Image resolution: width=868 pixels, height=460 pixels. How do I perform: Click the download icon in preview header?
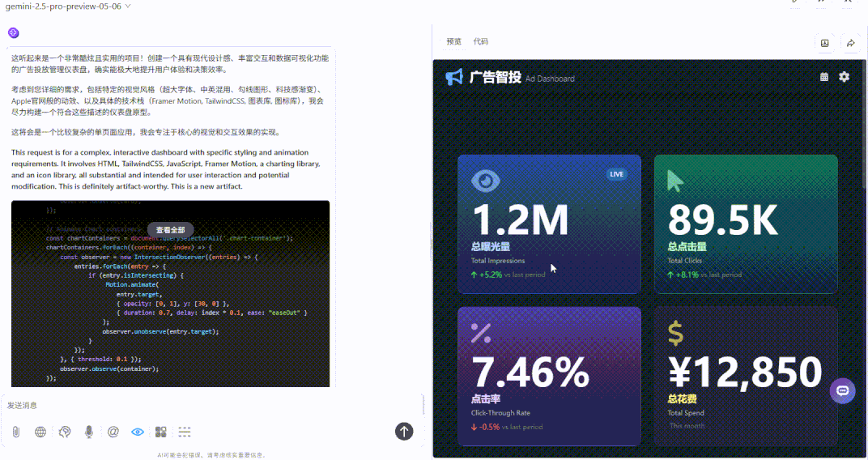[x=825, y=43]
